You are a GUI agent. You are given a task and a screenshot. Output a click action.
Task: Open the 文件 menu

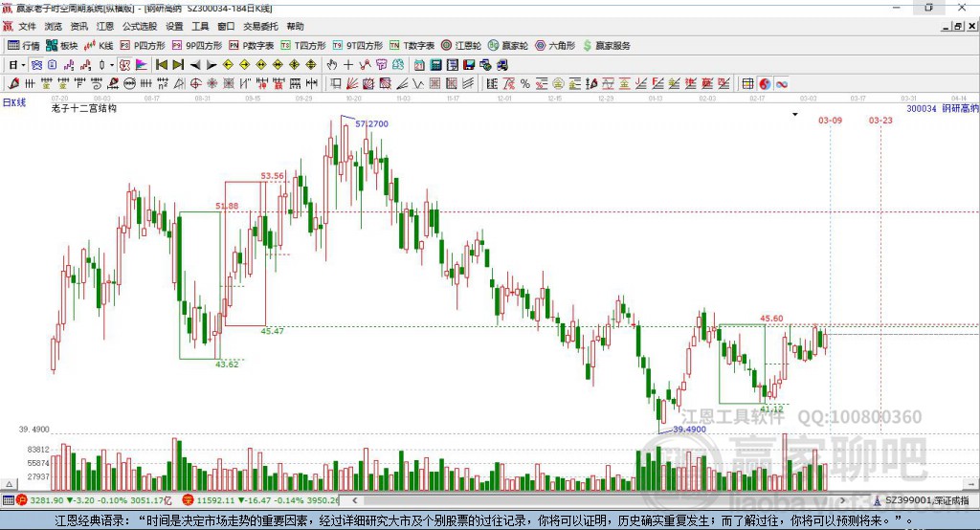click(x=27, y=26)
